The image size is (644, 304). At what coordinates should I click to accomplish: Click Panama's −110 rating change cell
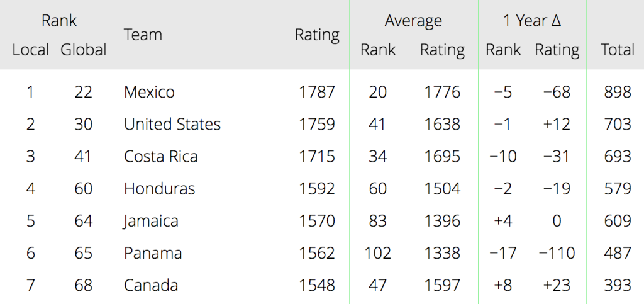coord(557,253)
